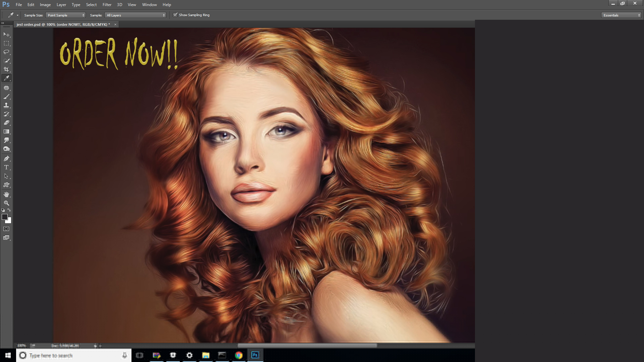Click the taskbar search field
The width and height of the screenshot is (644, 362).
tap(67, 355)
